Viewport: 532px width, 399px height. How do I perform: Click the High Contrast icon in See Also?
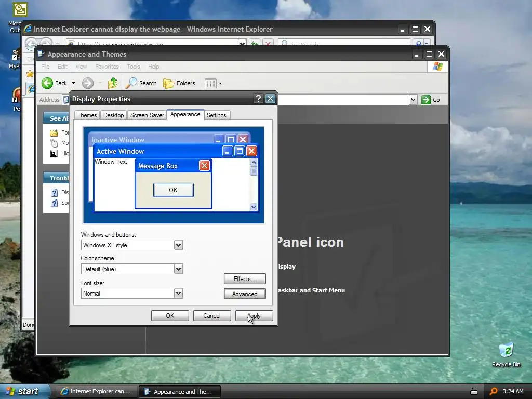(x=54, y=154)
